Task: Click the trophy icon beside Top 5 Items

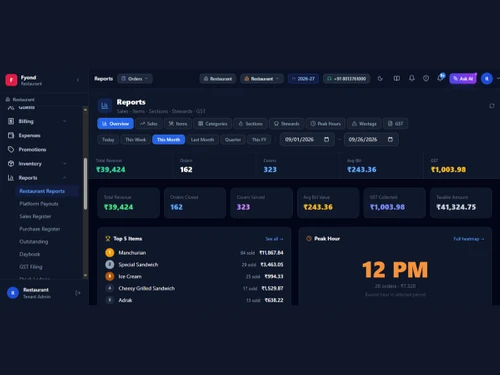Action: tap(108, 239)
